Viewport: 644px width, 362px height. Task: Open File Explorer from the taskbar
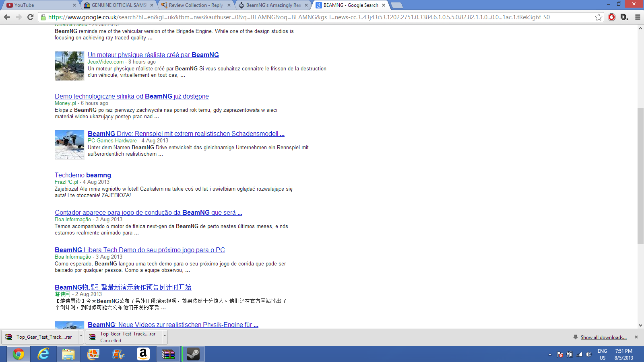68,354
